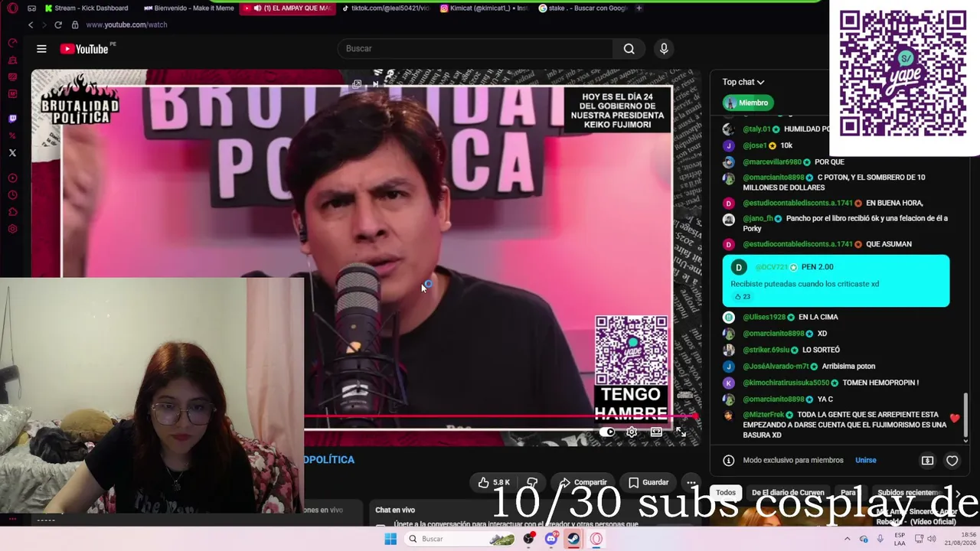Click the @striker.69siu chat username

766,350
